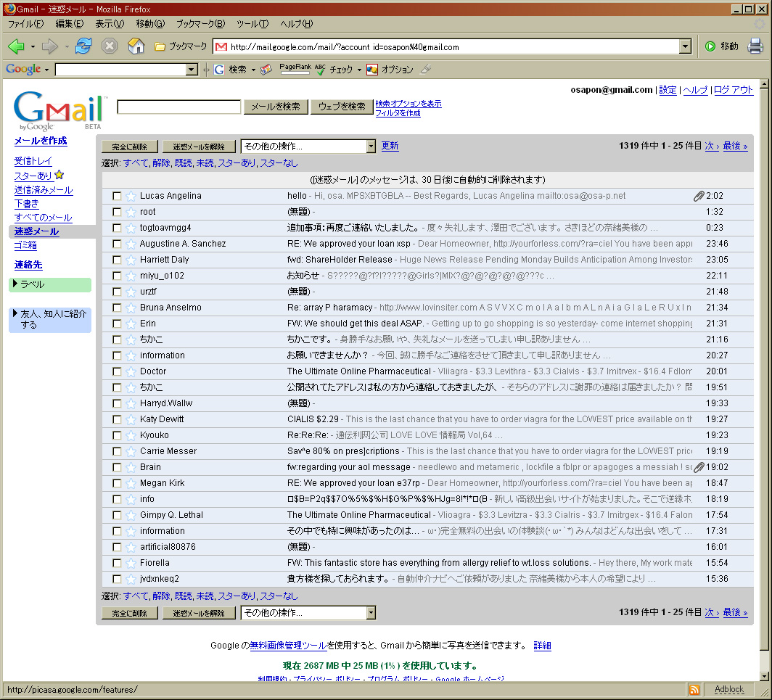The height and width of the screenshot is (700, 772).
Task: Check the miyu_o102 message checkbox
Action: [117, 276]
